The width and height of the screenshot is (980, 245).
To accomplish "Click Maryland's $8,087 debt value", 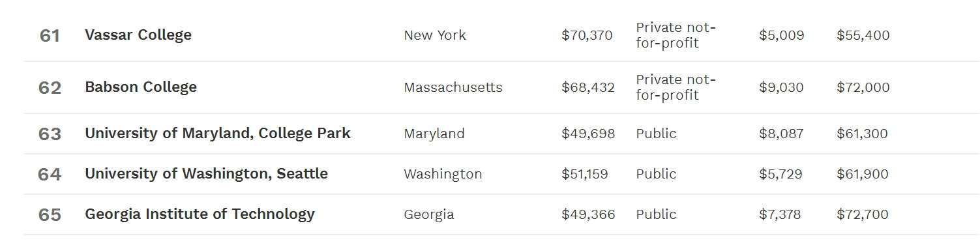I will coord(781,134).
